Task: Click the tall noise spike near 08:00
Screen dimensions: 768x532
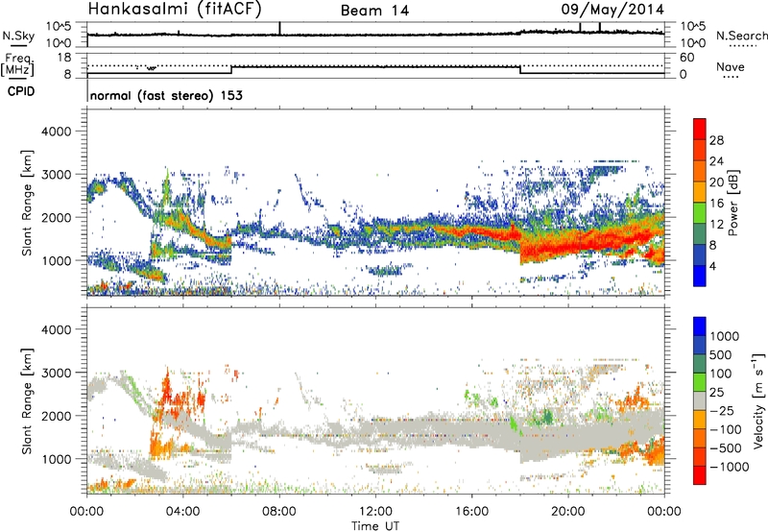Action: pos(279,28)
